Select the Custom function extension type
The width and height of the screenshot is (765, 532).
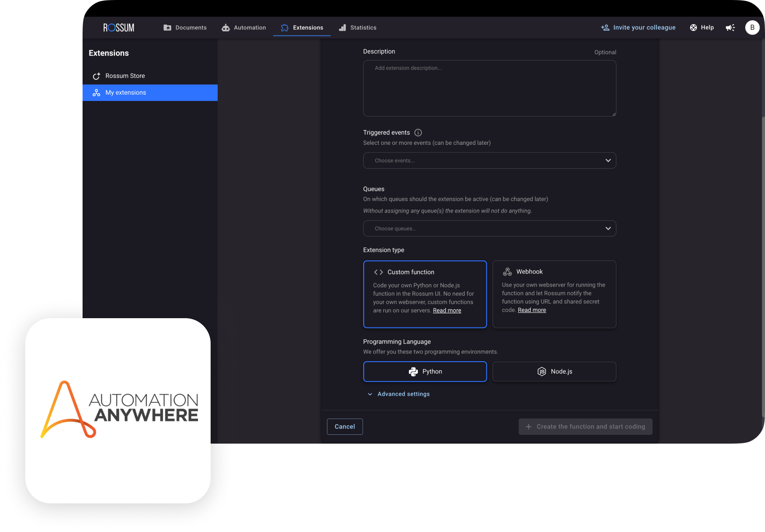(425, 294)
